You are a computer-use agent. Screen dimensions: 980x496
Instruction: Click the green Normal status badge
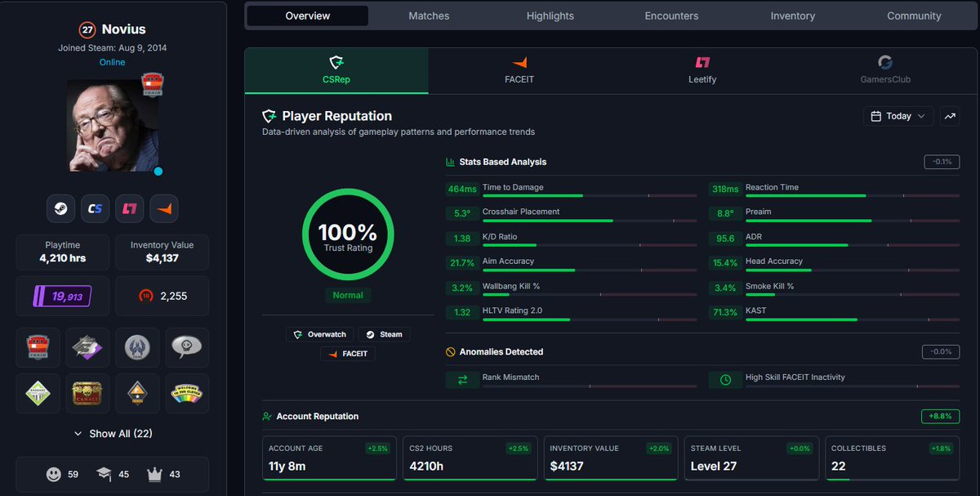[348, 295]
